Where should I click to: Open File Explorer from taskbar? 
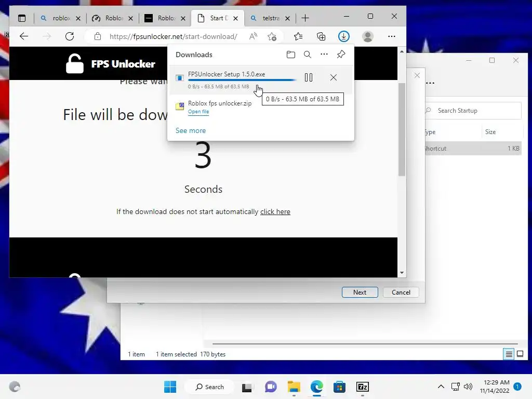(294, 387)
